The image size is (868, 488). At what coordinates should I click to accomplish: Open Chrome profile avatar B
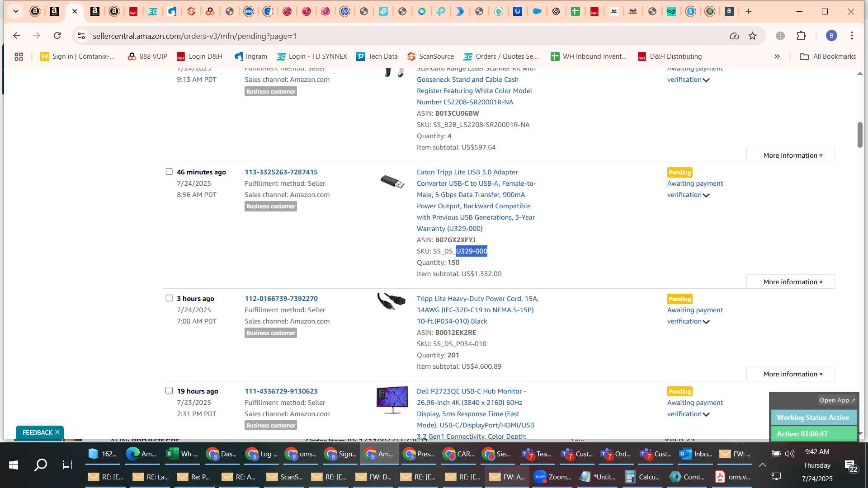[x=831, y=36]
